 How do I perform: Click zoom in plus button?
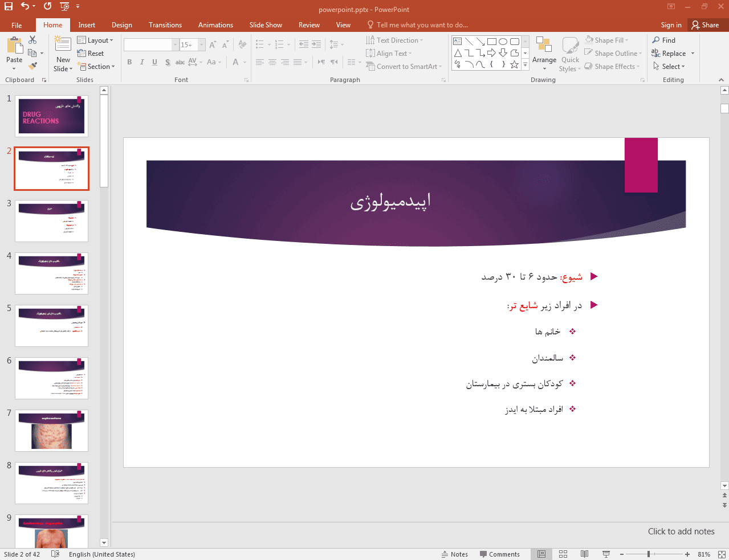pyautogui.click(x=687, y=554)
